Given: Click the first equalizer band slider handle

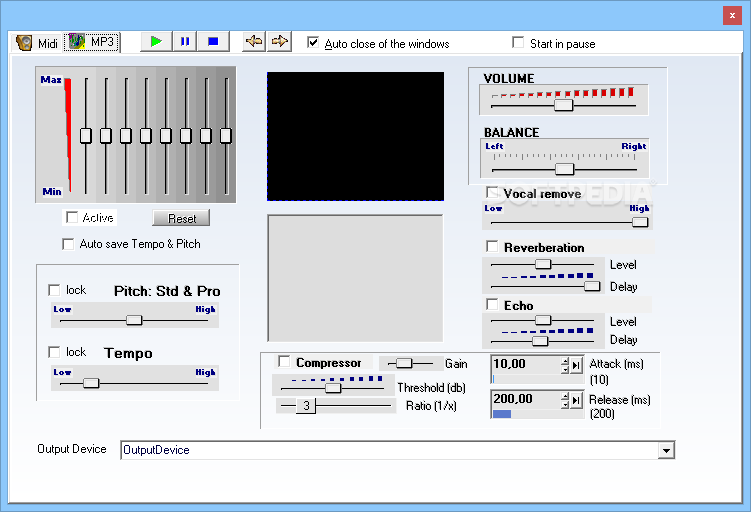Looking at the screenshot, I should [86, 136].
